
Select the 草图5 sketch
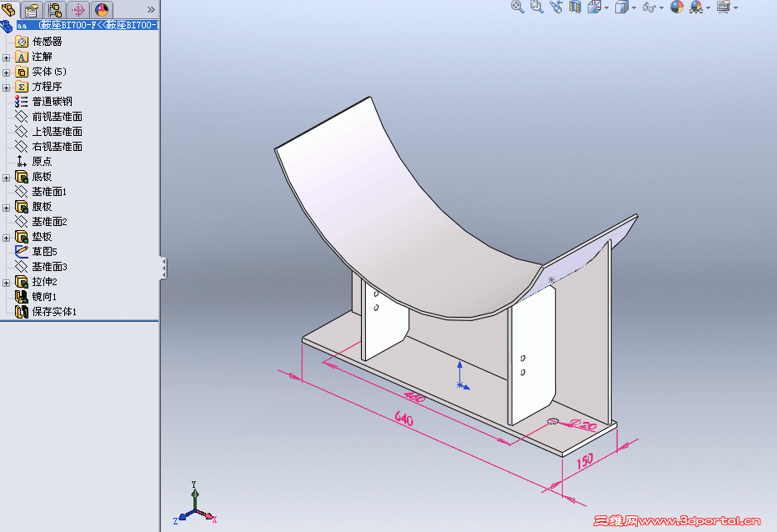44,251
